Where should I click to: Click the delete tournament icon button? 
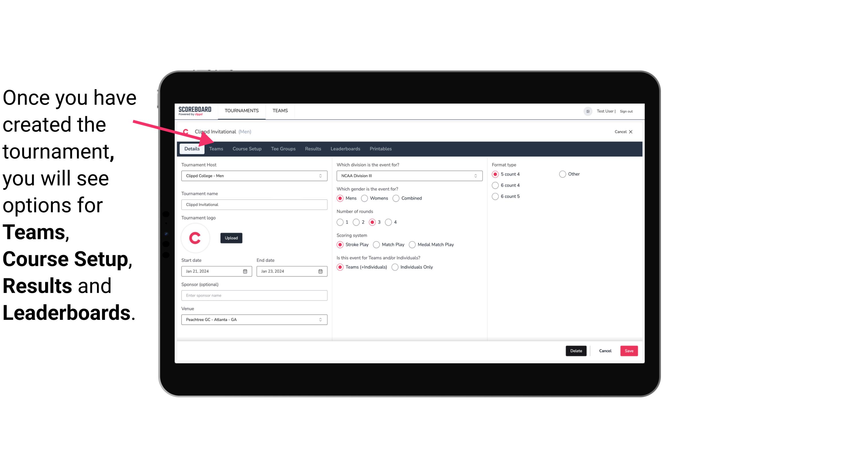[575, 351]
